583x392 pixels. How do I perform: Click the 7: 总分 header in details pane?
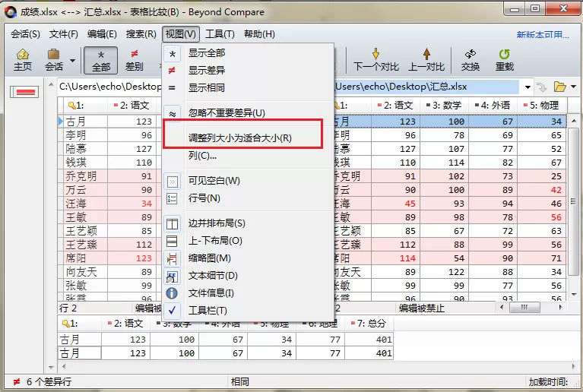point(369,324)
